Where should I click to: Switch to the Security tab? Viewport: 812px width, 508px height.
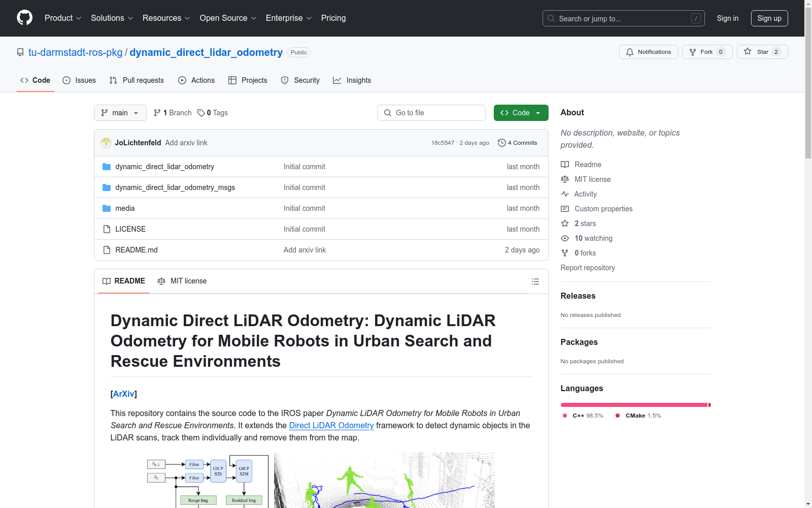point(300,80)
